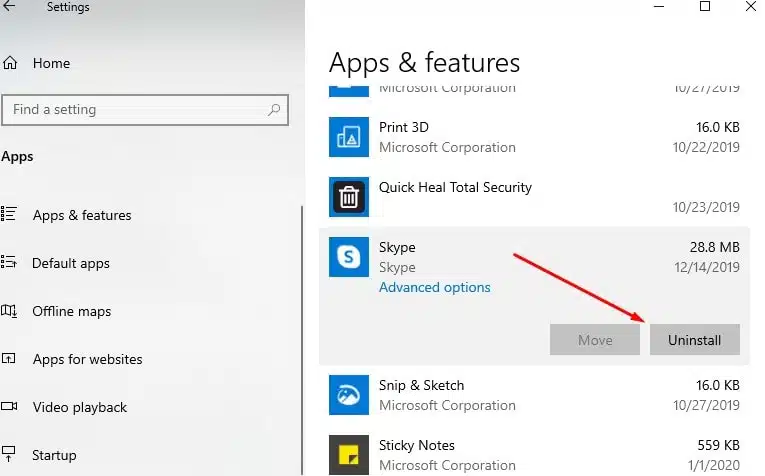The width and height of the screenshot is (765, 476).
Task: Click the Apps & features page heading
Action: (424, 63)
